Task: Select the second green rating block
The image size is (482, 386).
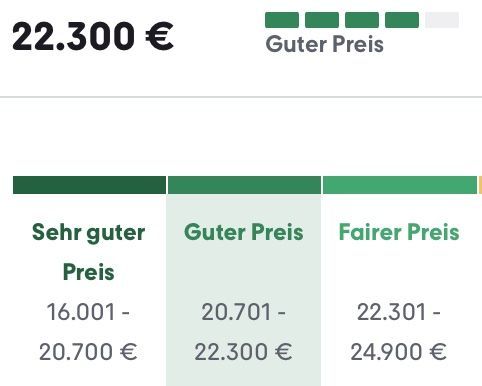Action: pyautogui.click(x=322, y=20)
